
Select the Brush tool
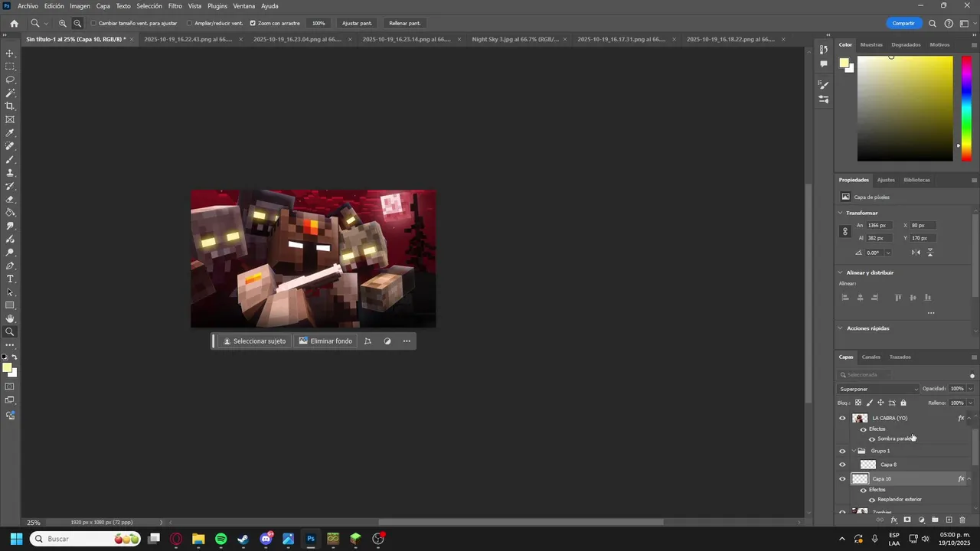click(10, 160)
